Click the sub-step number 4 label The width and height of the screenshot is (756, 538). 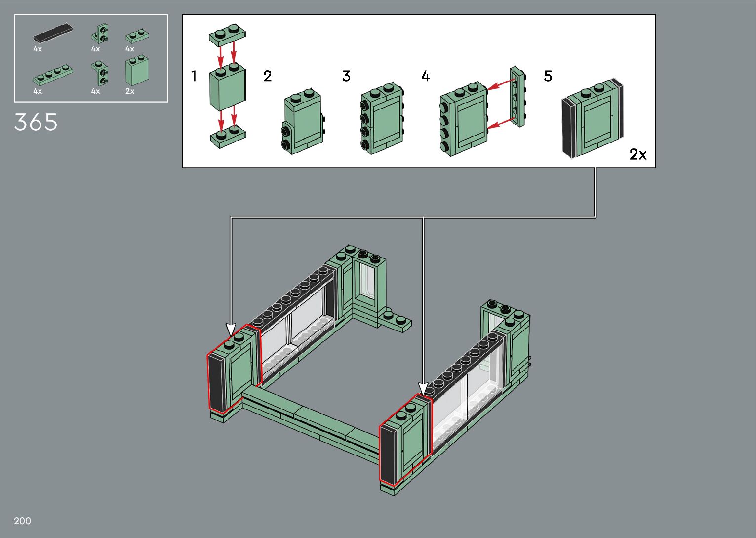pyautogui.click(x=425, y=76)
